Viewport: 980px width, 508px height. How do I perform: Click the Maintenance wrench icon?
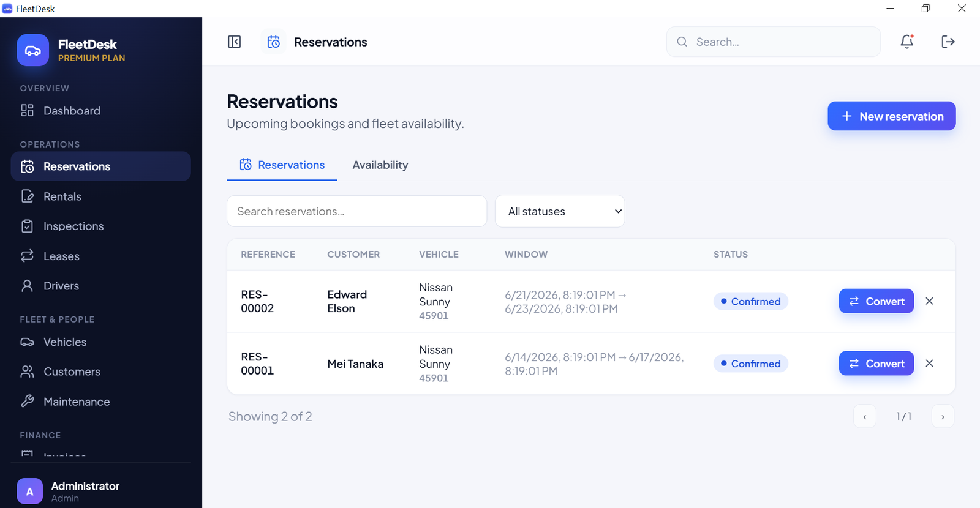[27, 402]
